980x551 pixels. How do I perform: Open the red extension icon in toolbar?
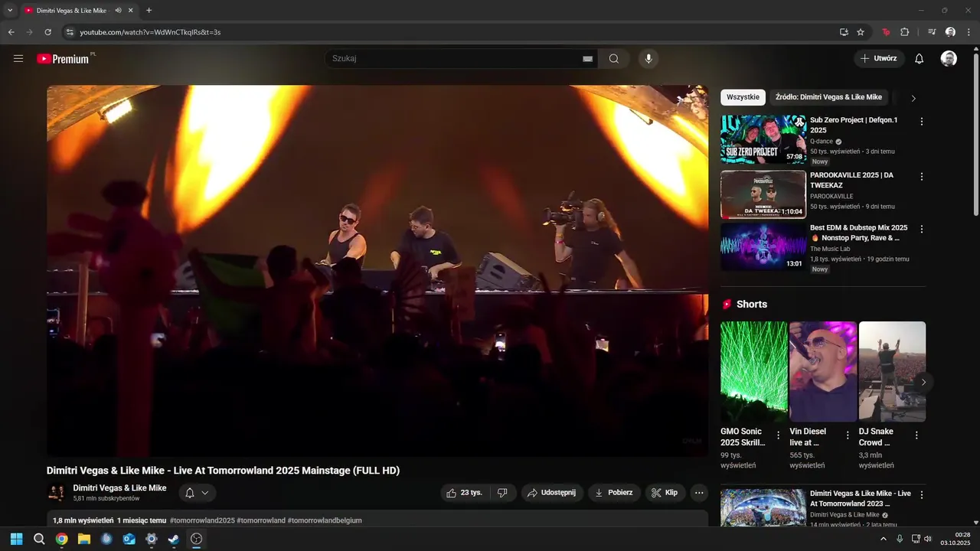(x=886, y=32)
